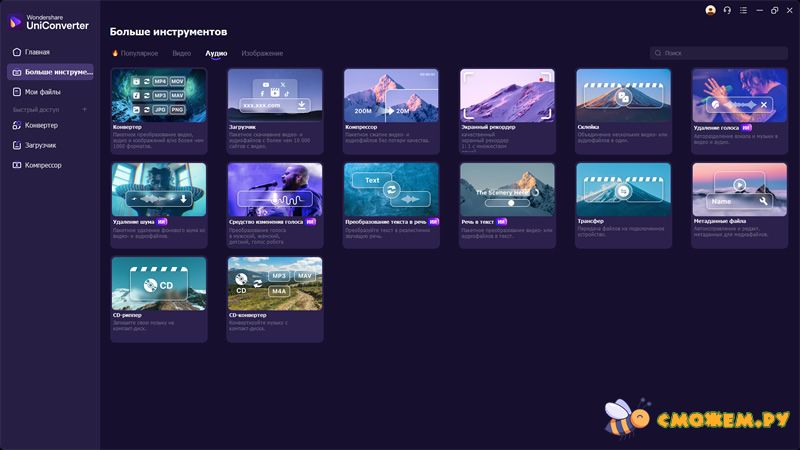This screenshot has width=800, height=450.
Task: Click the Поиск search field
Action: (x=718, y=53)
